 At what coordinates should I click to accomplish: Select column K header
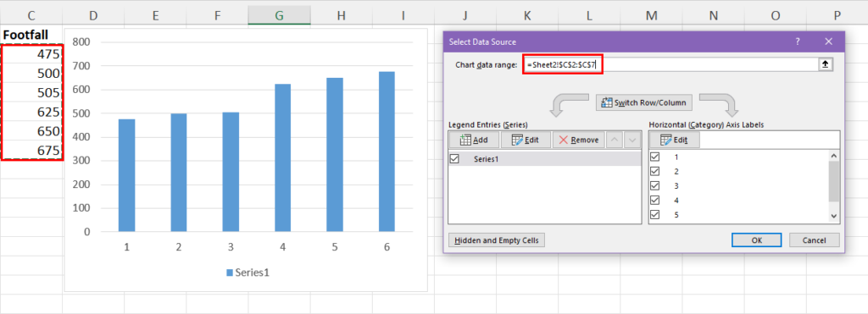pyautogui.click(x=527, y=17)
